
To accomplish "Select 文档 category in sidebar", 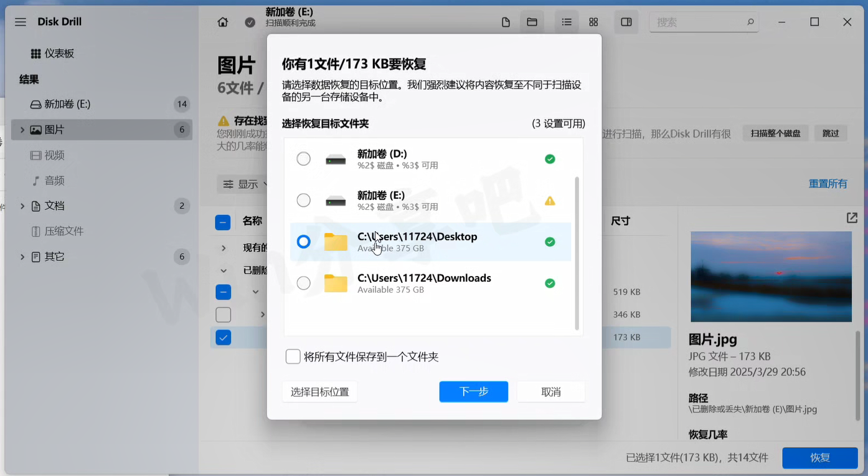I will 101,206.
